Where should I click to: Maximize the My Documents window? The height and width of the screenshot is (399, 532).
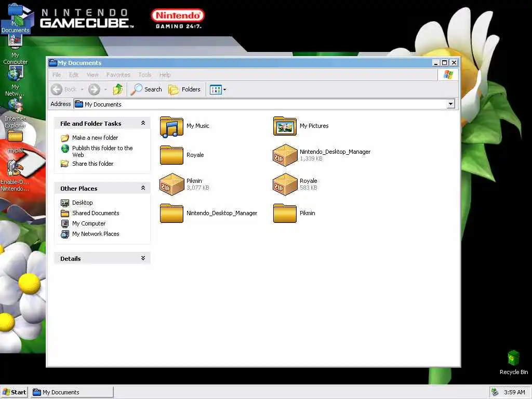445,63
